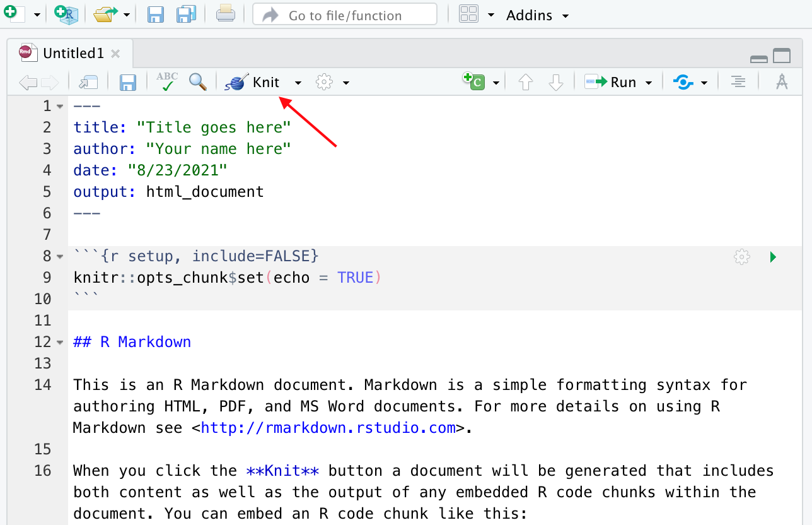
Task: Click the publish icon
Action: point(683,82)
